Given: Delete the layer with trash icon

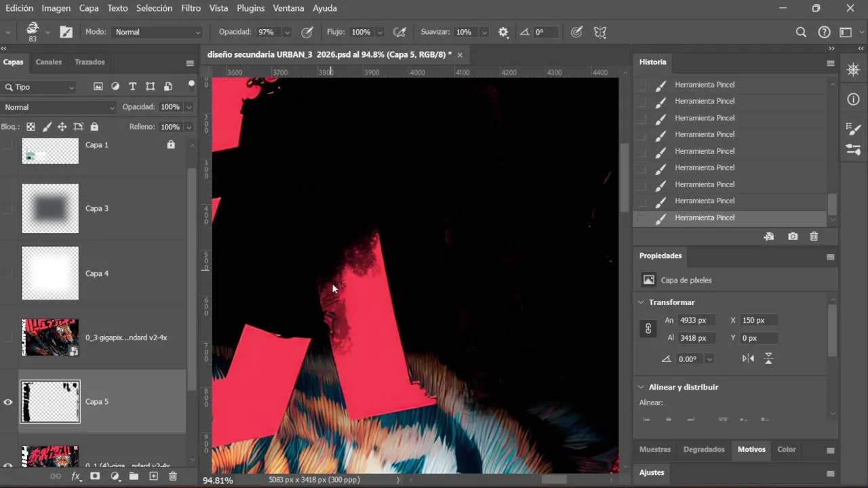Looking at the screenshot, I should click(172, 476).
